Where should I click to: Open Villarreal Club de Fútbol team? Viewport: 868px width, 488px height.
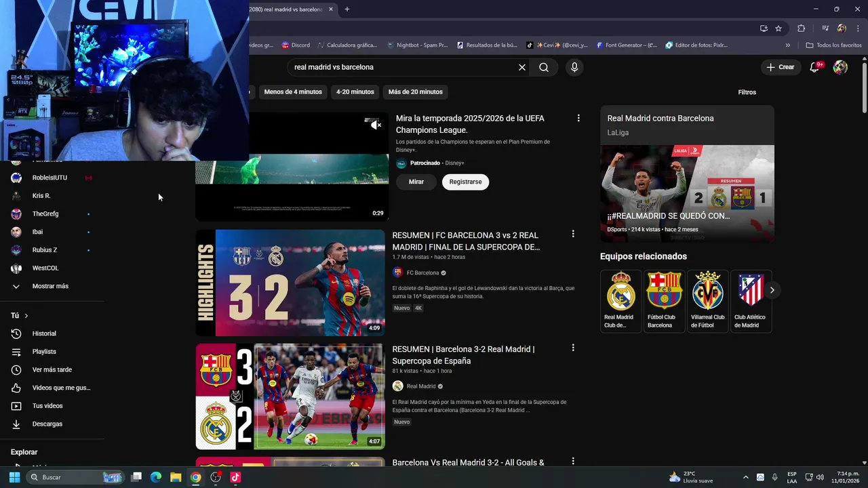point(708,300)
